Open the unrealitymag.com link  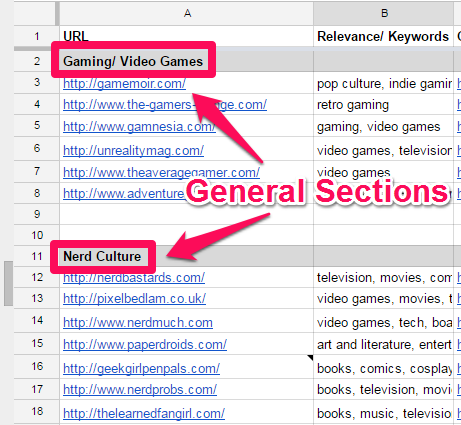(133, 151)
